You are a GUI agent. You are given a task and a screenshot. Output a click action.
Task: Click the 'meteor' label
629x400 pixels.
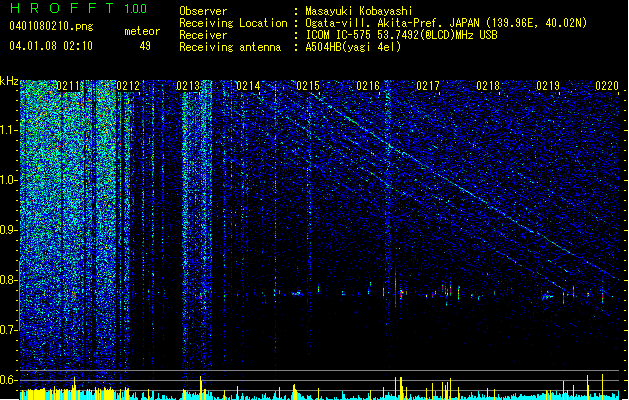pyautogui.click(x=142, y=31)
